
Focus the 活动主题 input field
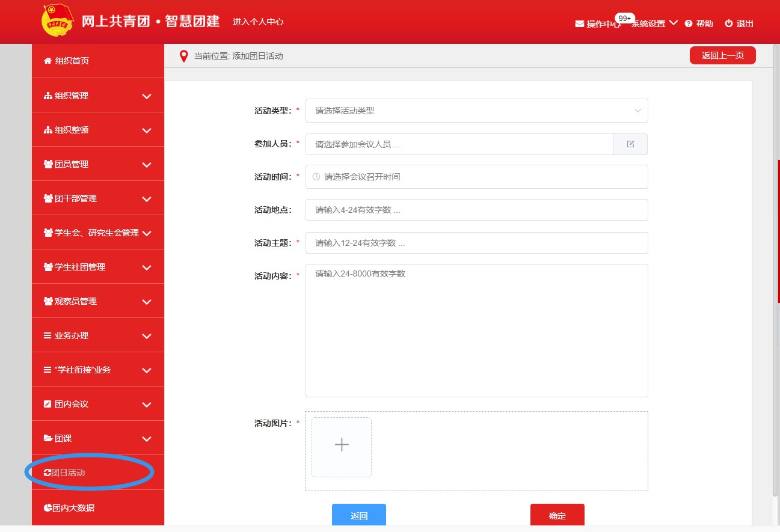(x=476, y=243)
